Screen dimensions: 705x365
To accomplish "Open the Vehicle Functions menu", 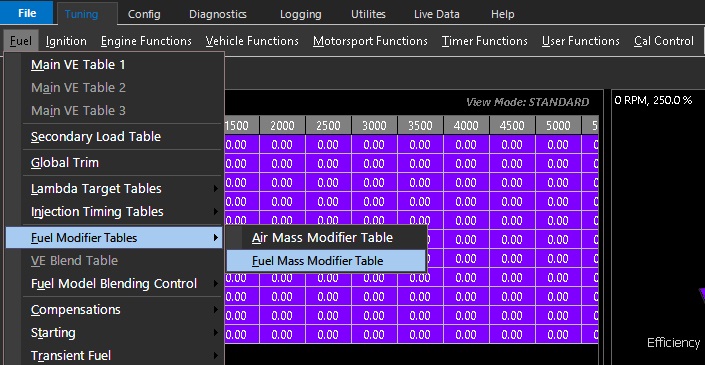I will 252,41.
